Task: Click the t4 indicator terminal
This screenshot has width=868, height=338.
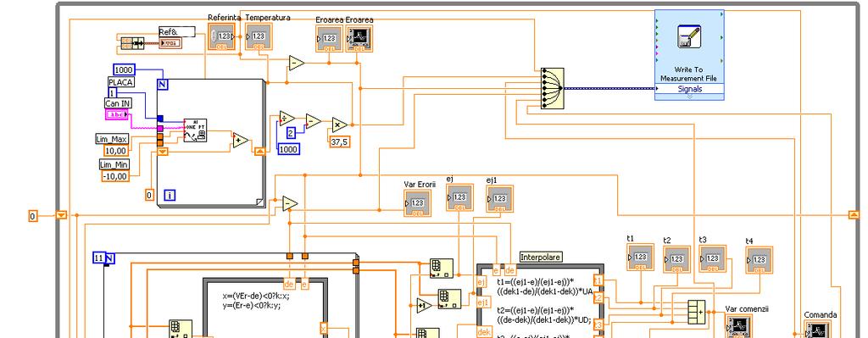Action: point(759,260)
